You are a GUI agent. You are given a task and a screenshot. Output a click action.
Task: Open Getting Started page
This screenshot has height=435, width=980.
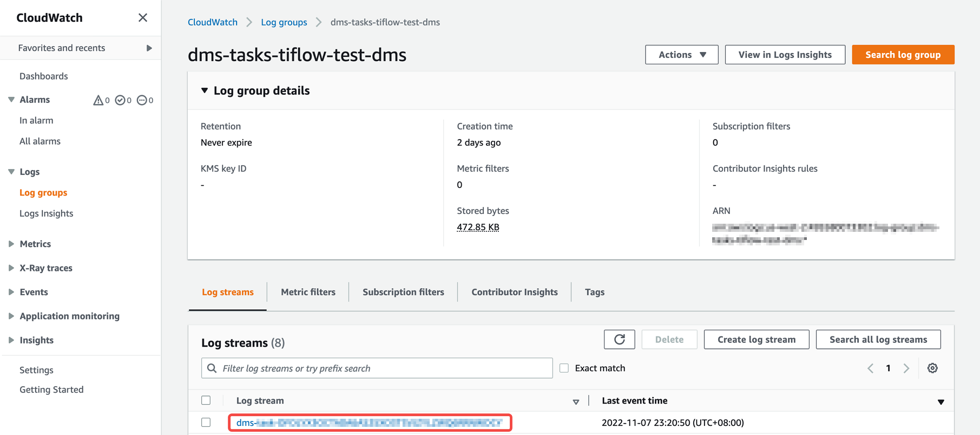51,389
